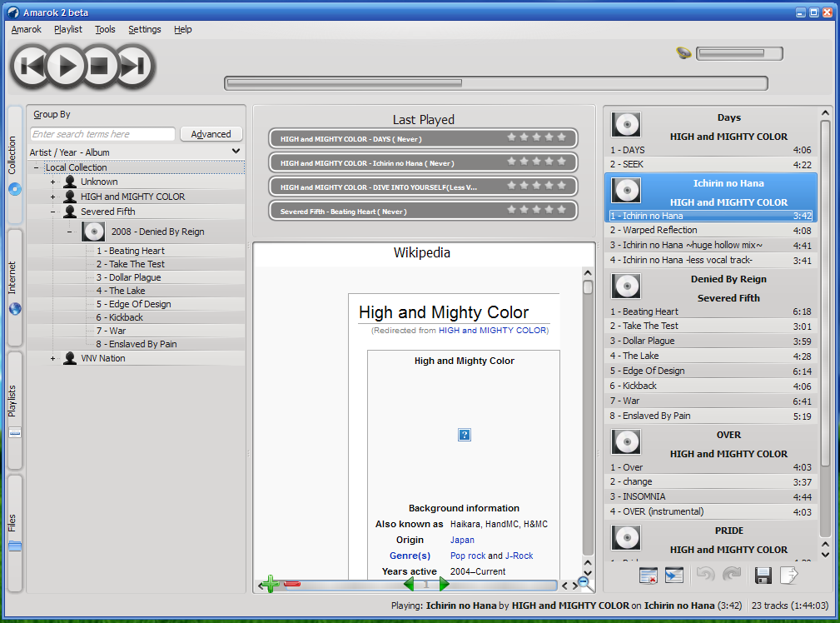
Task: Click the HIGH and MIGHTY COLOR artist icon in tree
Action: (x=70, y=197)
